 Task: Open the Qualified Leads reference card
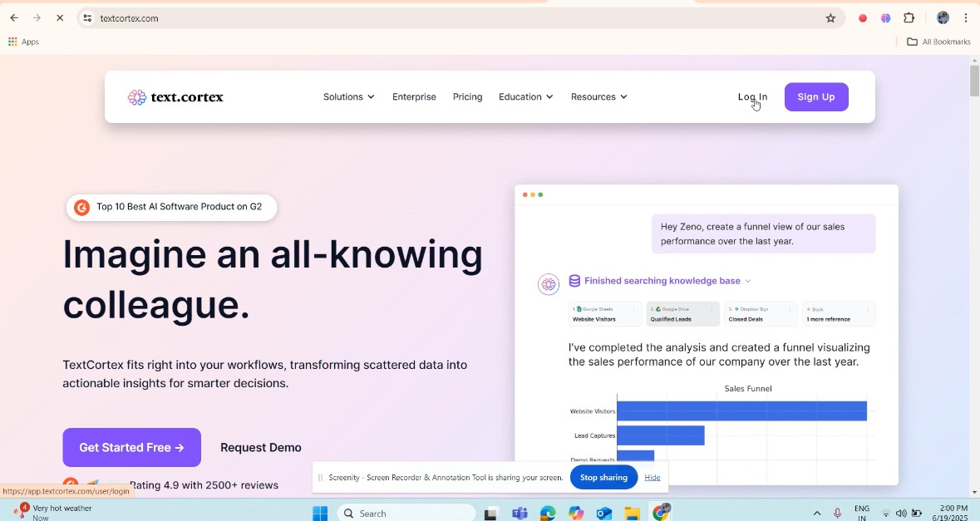point(683,314)
